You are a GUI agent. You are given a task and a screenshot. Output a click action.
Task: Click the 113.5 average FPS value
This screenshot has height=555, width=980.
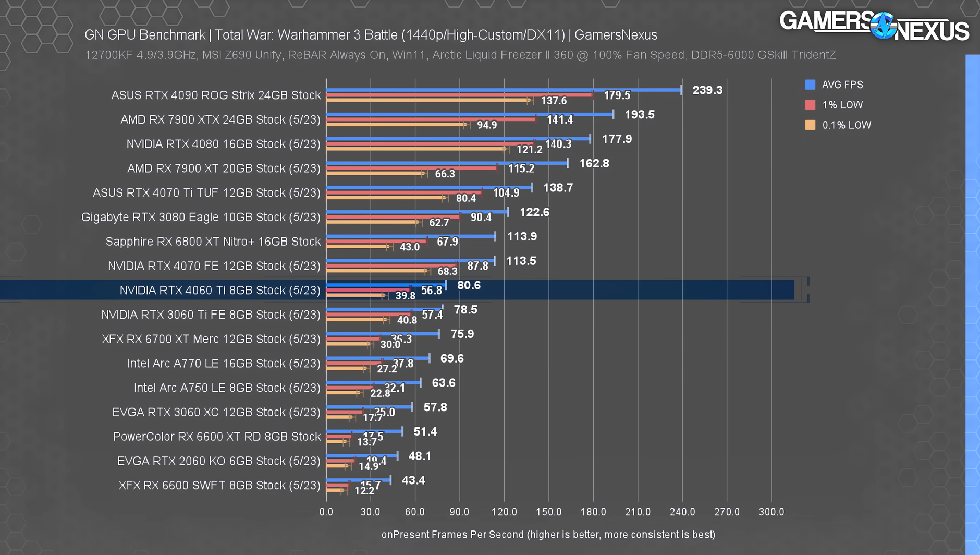[x=521, y=261]
